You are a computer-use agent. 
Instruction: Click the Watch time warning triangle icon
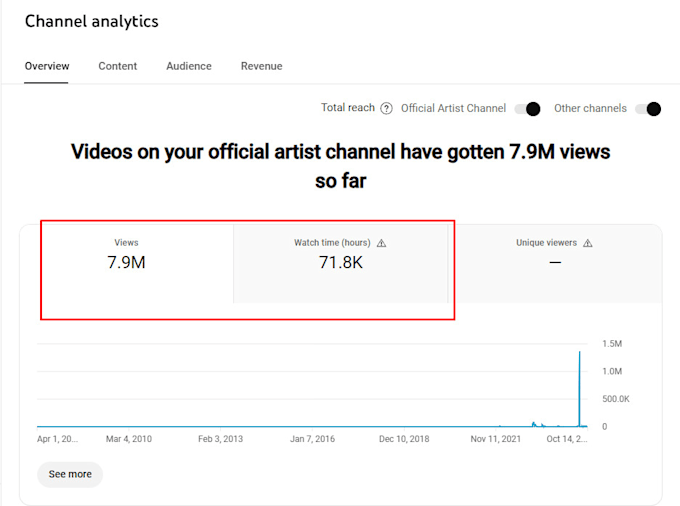point(381,243)
